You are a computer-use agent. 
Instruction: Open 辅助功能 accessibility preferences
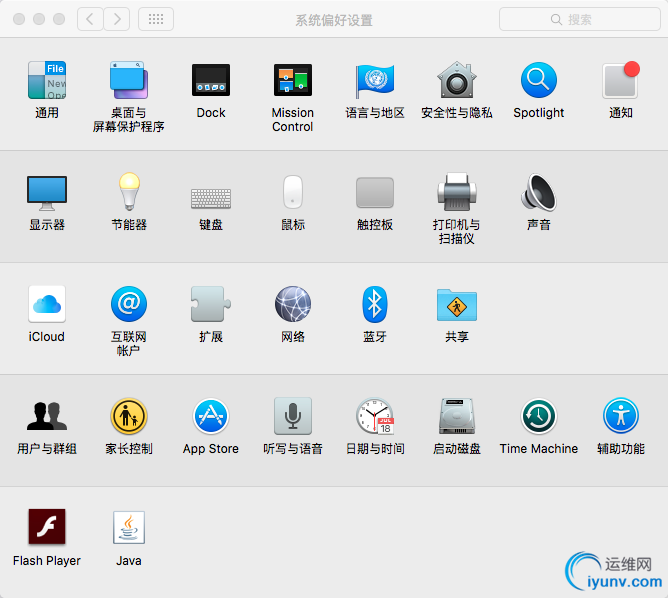pyautogui.click(x=621, y=416)
